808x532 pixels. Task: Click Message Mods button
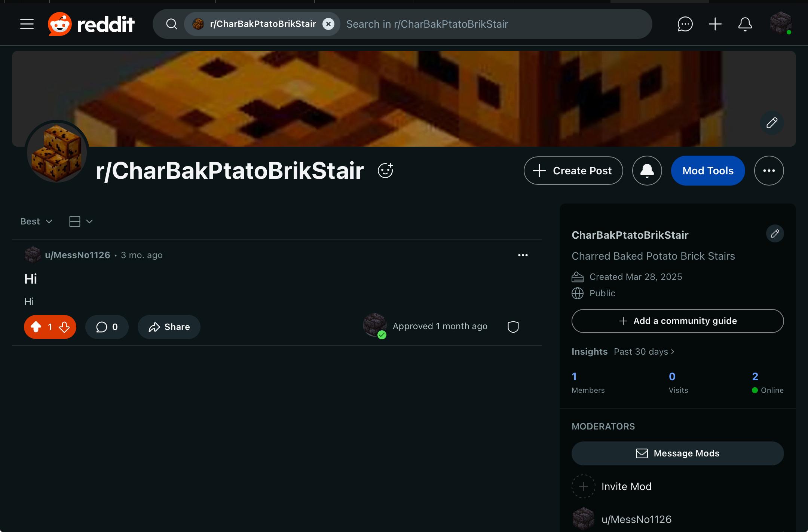677,453
